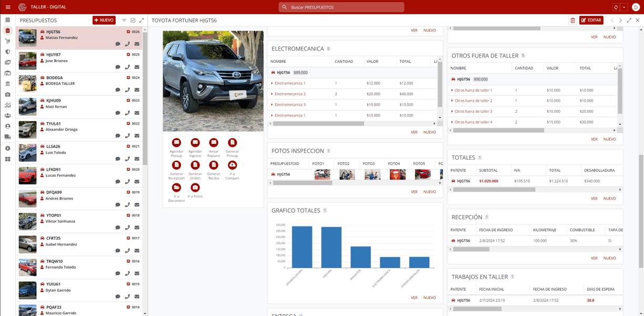Open the users group icon in the sidebar

coord(8,116)
